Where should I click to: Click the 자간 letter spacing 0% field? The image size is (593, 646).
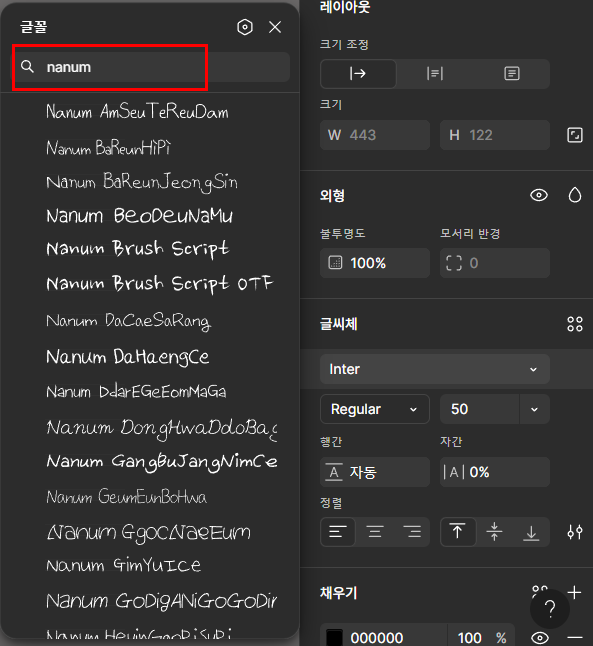pyautogui.click(x=495, y=472)
